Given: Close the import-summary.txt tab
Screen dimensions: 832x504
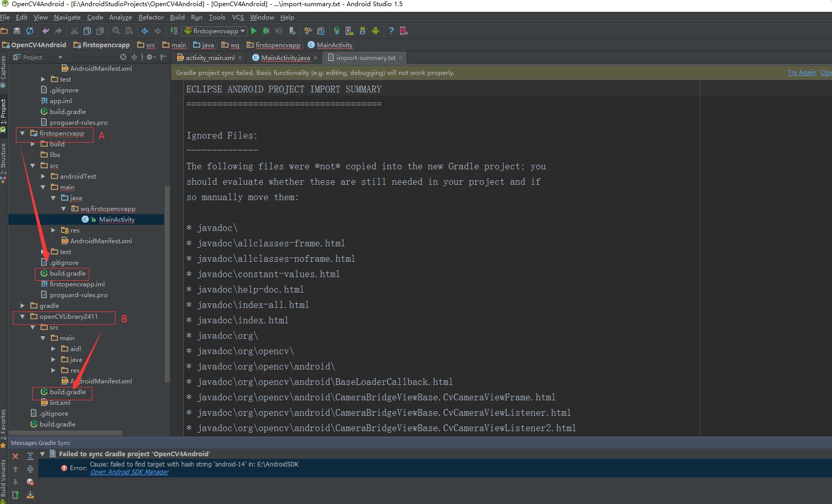Looking at the screenshot, I should 401,57.
